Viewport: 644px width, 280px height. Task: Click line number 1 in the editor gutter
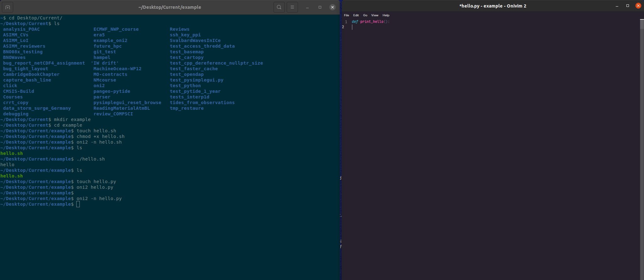coord(346,22)
